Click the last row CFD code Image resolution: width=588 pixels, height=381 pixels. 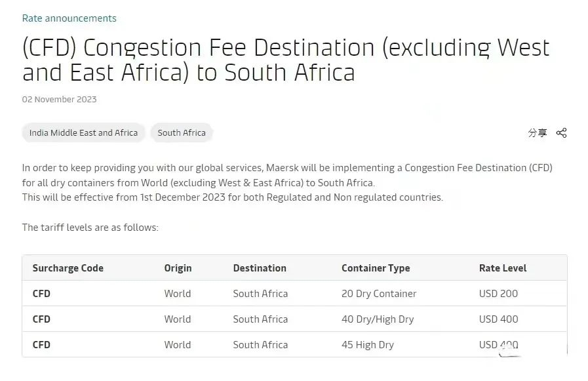coord(41,345)
